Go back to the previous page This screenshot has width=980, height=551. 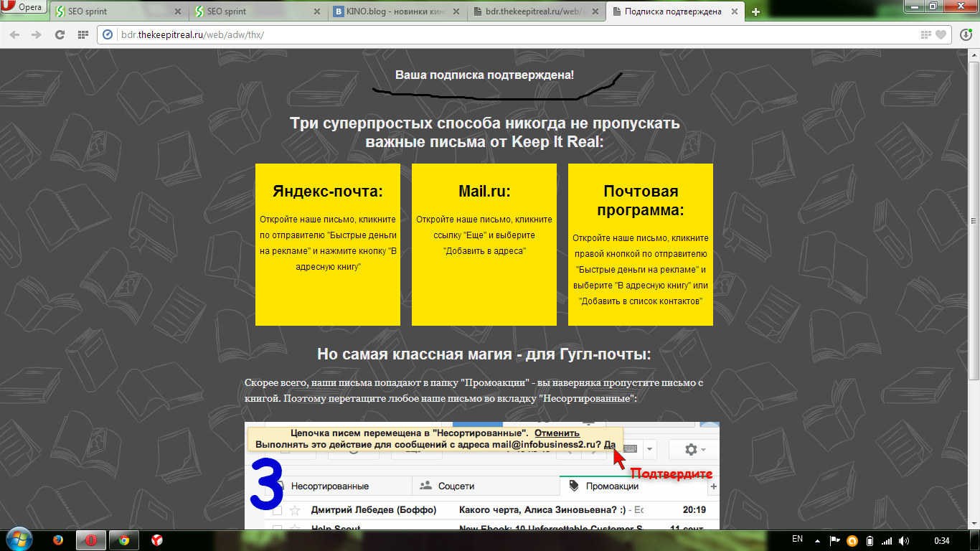15,34
